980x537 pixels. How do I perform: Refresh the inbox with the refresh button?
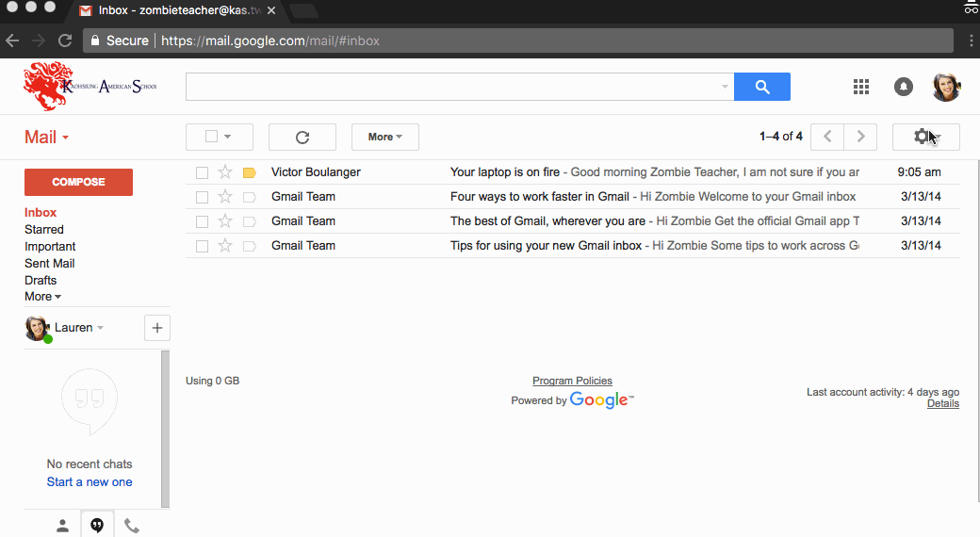click(x=302, y=137)
